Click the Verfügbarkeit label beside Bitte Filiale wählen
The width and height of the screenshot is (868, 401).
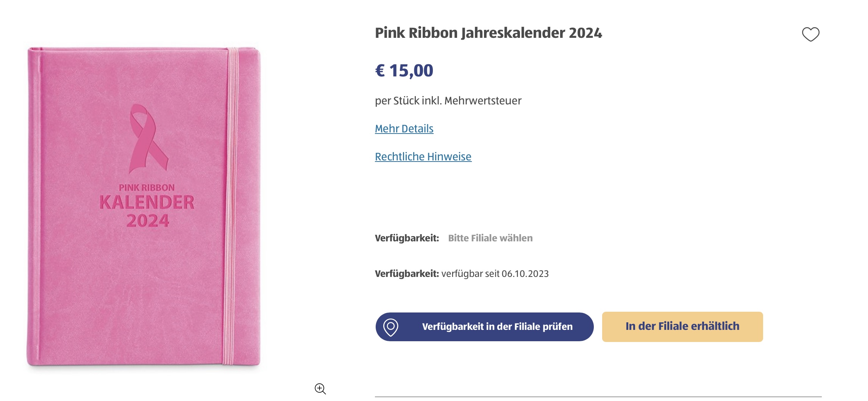[x=407, y=238]
